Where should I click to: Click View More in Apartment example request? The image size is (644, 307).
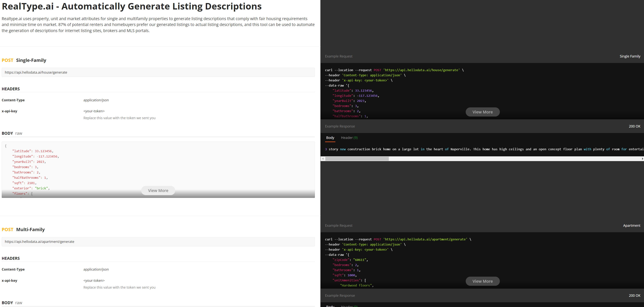point(483,281)
